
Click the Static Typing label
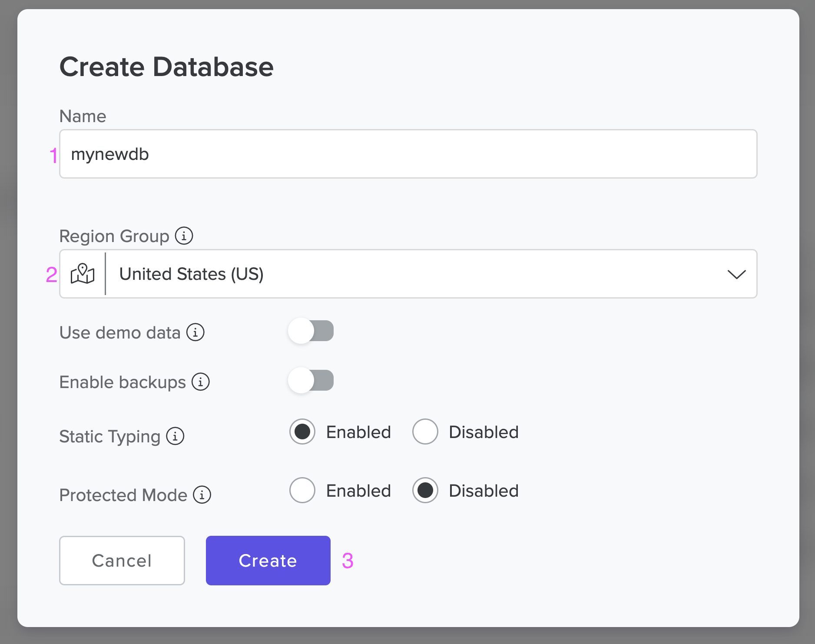coord(110,436)
